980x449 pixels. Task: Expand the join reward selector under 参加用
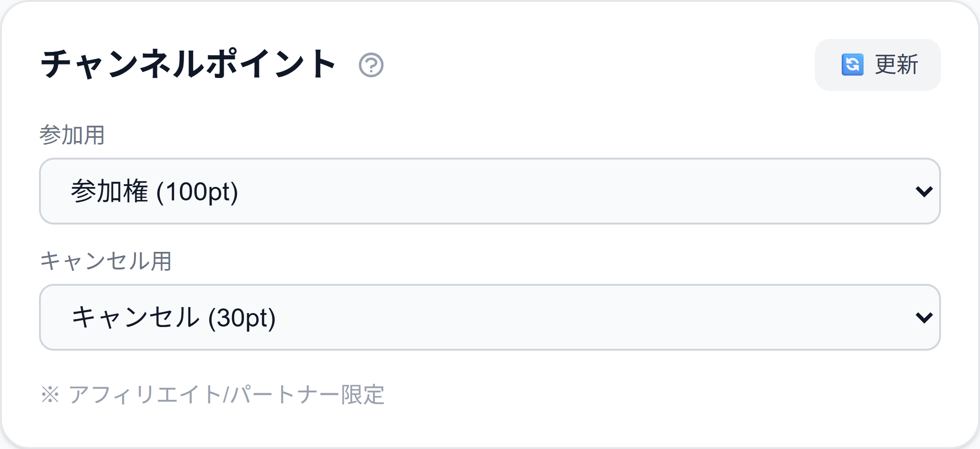490,191
